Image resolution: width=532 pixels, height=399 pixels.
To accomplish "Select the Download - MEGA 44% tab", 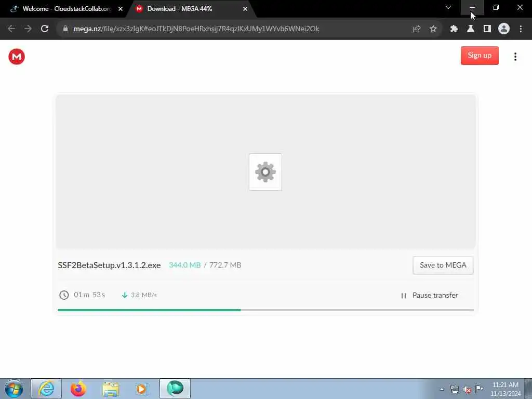I will (x=190, y=9).
